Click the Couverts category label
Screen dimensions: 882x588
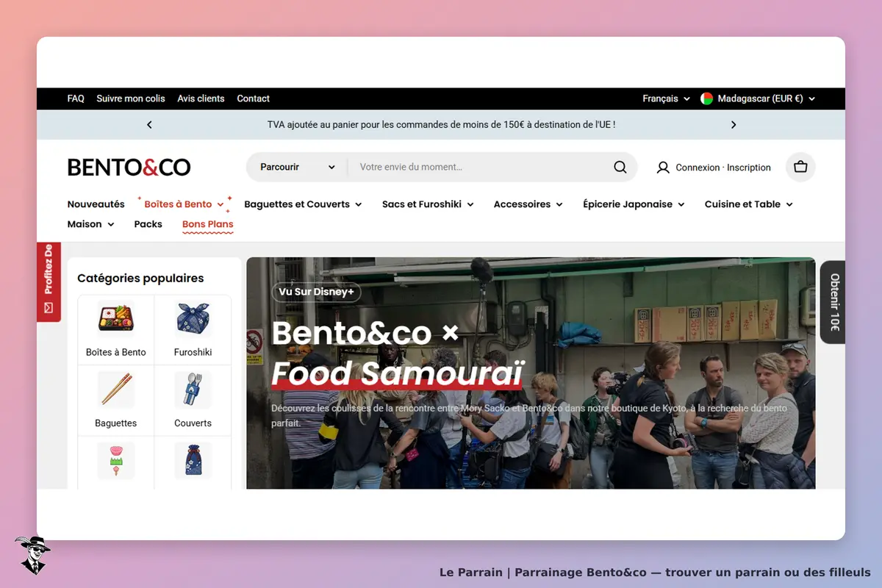tap(193, 423)
